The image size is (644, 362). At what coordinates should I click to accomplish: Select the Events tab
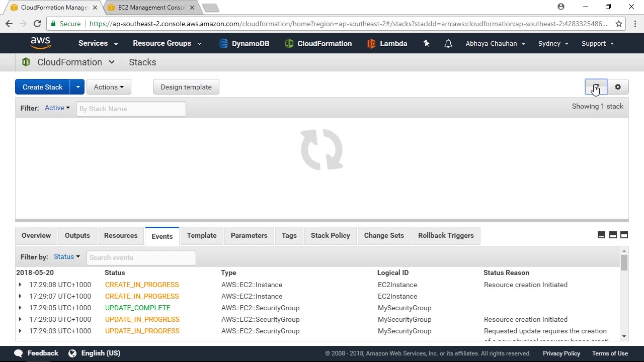pyautogui.click(x=162, y=236)
